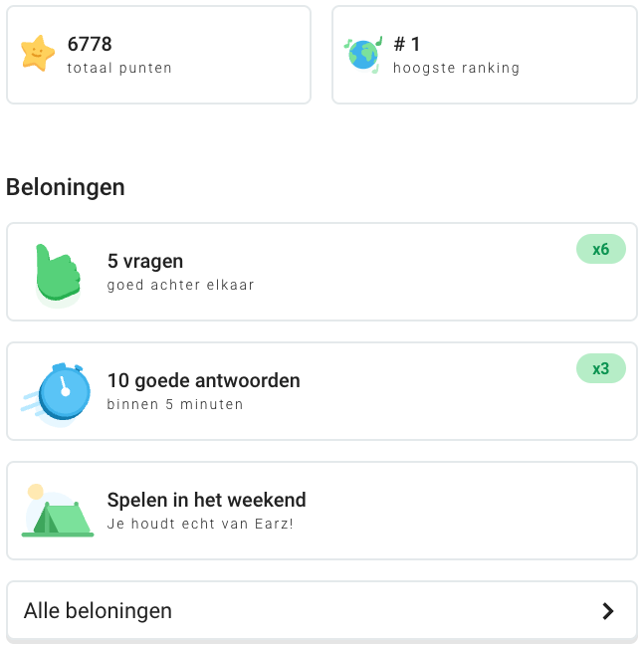Click the totaal punten label
This screenshot has width=644, height=645.
tap(119, 69)
